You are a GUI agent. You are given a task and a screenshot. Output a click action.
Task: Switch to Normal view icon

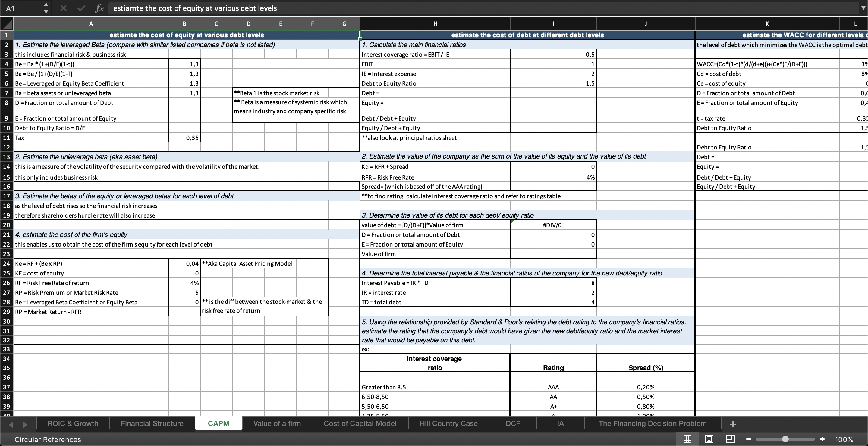pyautogui.click(x=687, y=439)
